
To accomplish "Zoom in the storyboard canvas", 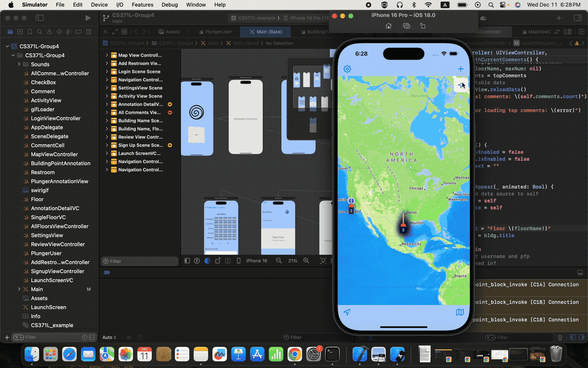I will coord(306,261).
